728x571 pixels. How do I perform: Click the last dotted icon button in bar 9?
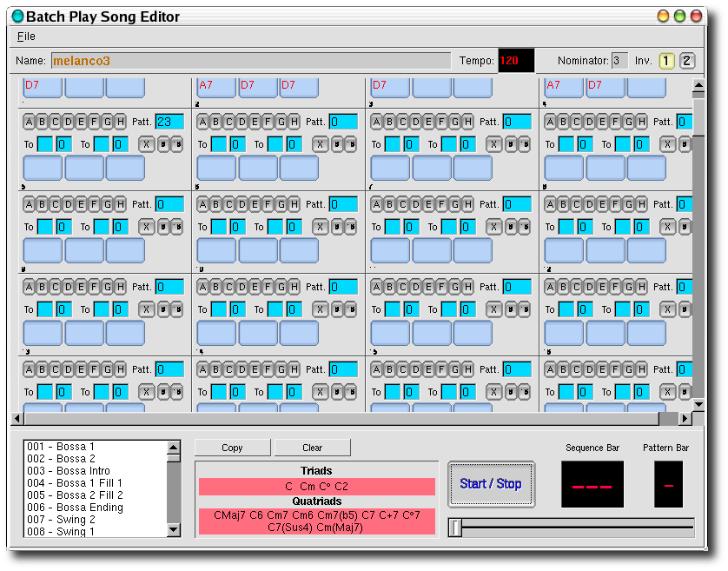point(177,227)
